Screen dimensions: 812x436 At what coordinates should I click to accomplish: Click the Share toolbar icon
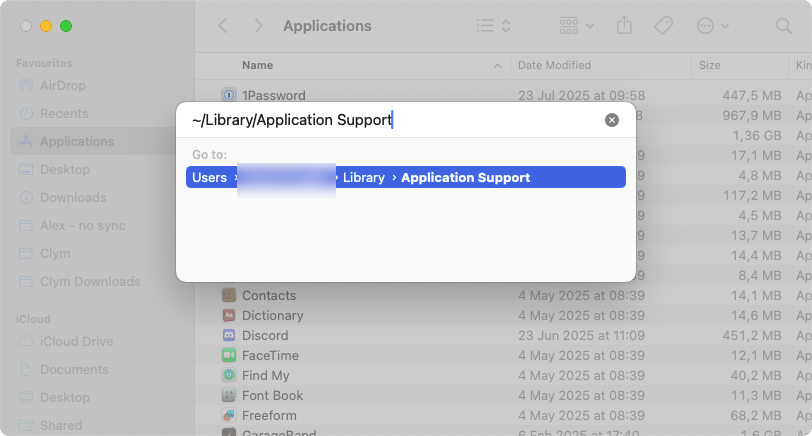[624, 26]
